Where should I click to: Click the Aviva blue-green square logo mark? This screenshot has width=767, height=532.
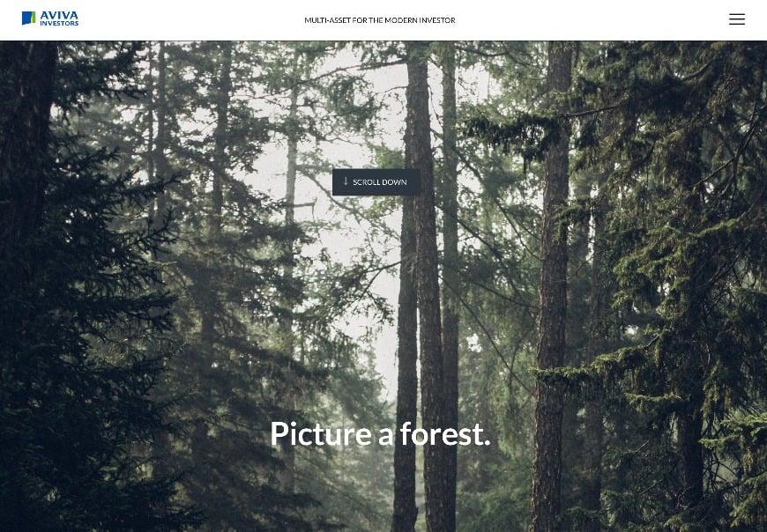28,18
